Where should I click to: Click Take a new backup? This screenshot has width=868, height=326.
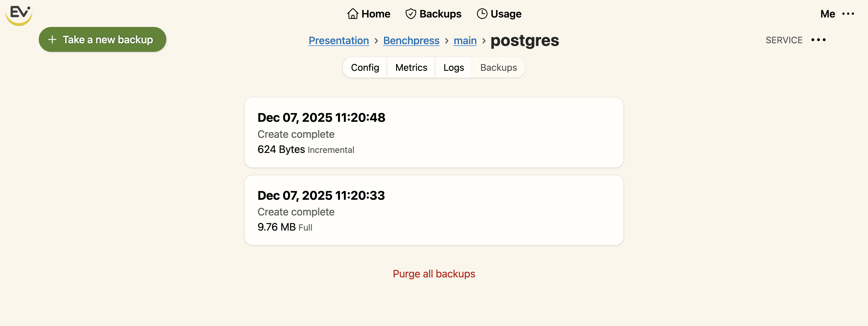102,39
